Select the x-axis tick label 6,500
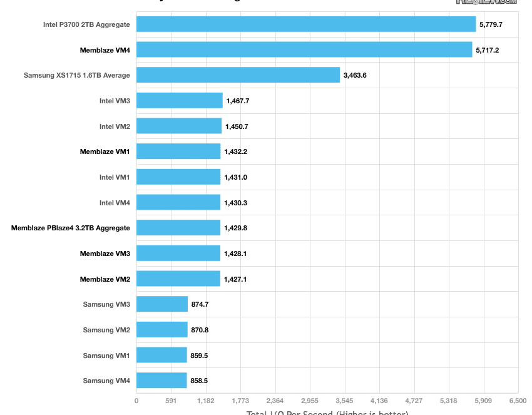The image size is (532, 415). click(x=518, y=401)
